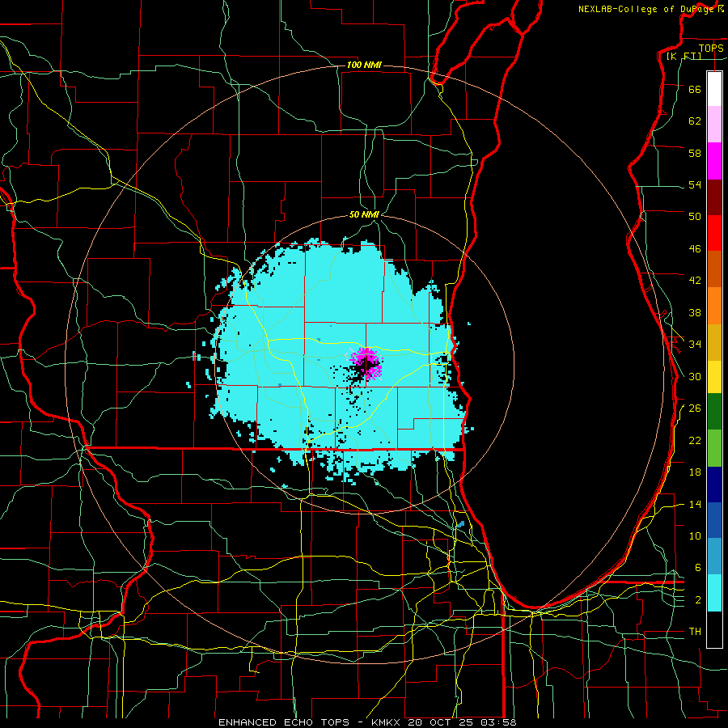Image resolution: width=728 pixels, height=728 pixels.
Task: Select the dark red legend swatch
Action: [714, 197]
